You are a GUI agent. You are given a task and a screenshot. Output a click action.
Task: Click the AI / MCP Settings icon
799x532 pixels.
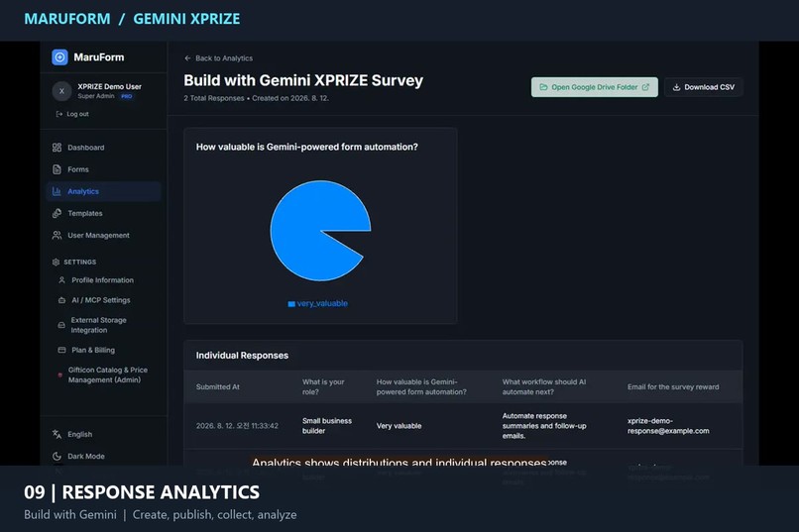(61, 300)
